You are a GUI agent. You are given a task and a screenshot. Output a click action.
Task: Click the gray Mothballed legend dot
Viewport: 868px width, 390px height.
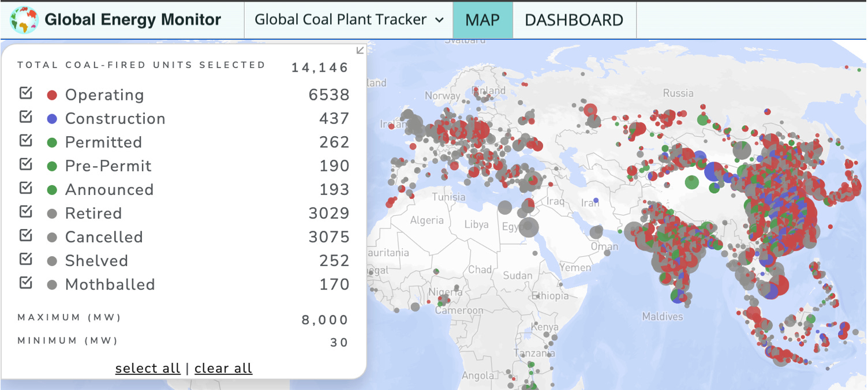[x=52, y=284]
